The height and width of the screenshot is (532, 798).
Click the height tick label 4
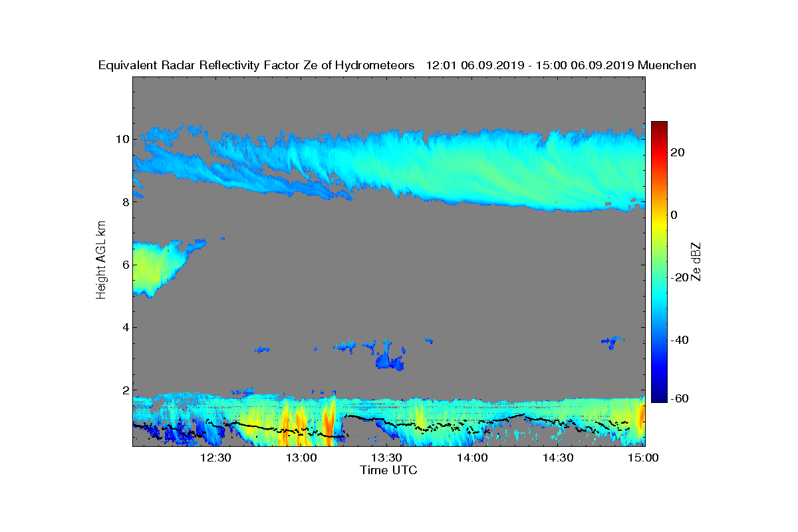tap(124, 327)
